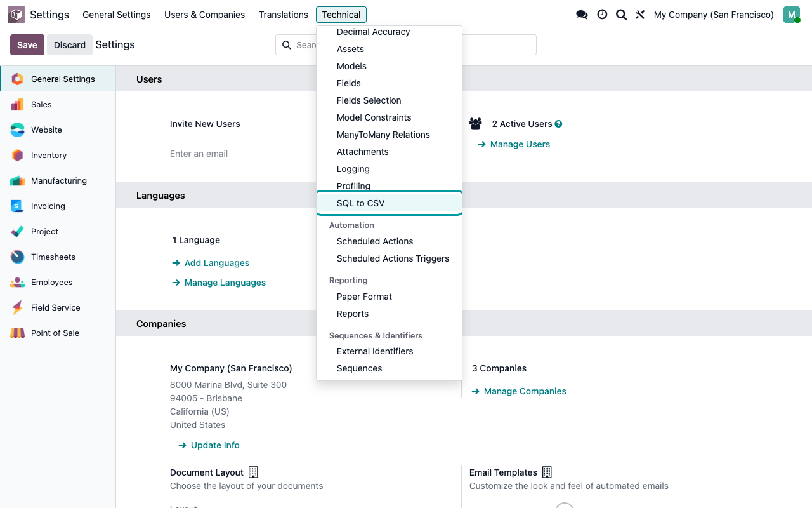Open Scheduled Actions Triggers menu entry
This screenshot has width=812, height=508.
tap(389, 258)
